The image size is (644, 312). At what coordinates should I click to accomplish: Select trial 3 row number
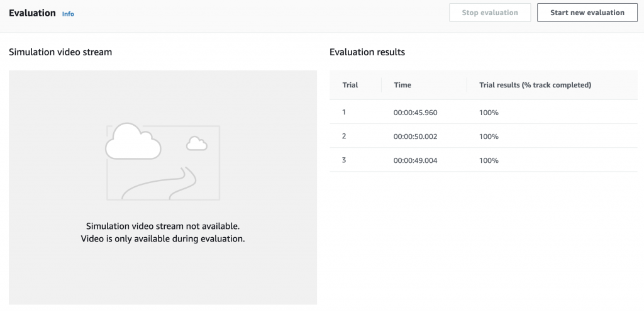344,160
